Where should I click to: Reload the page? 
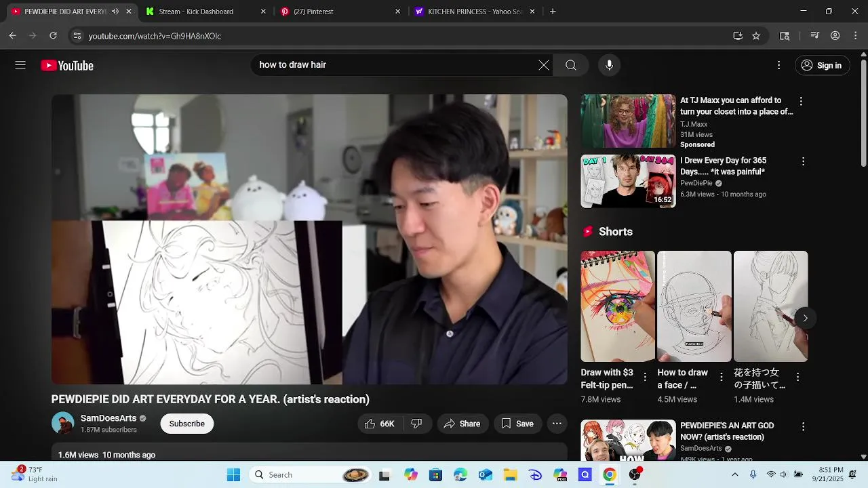[x=53, y=36]
